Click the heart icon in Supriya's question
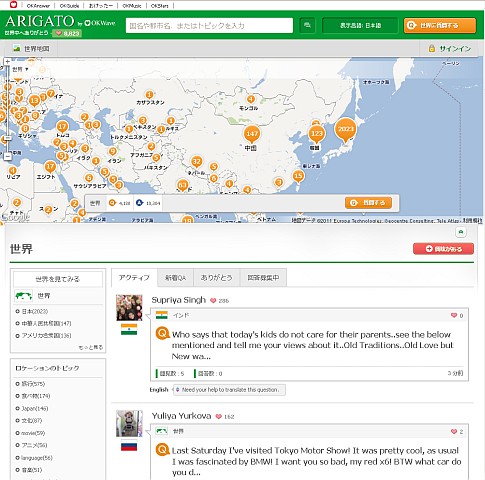This screenshot has width=485, height=480. click(x=454, y=315)
